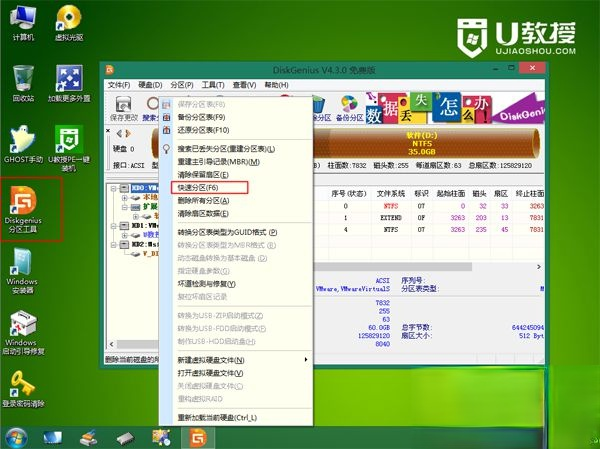Collapse the HD2 disk tree node
This screenshot has height=449, width=600.
114,245
